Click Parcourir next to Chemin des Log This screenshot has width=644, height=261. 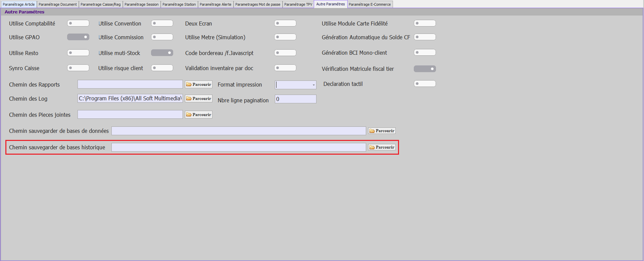click(x=199, y=99)
